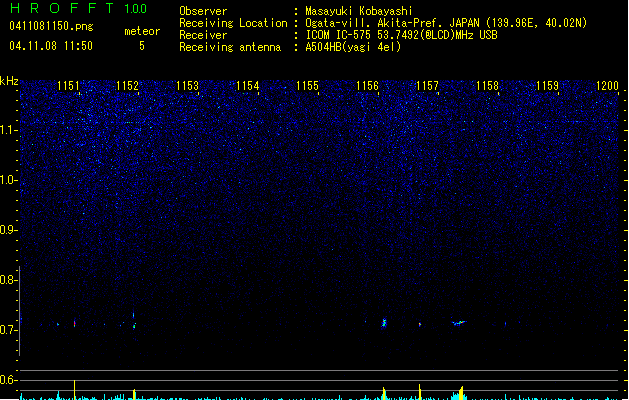
Task: Click the Receiving antenna label
Action: click(x=230, y=47)
